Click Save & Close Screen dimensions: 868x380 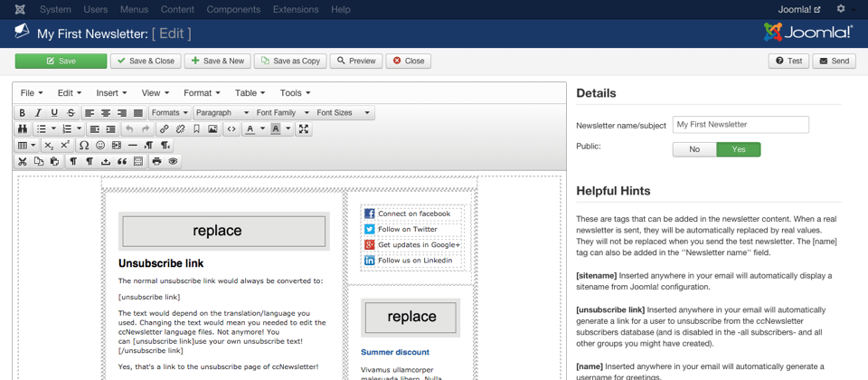pyautogui.click(x=146, y=61)
